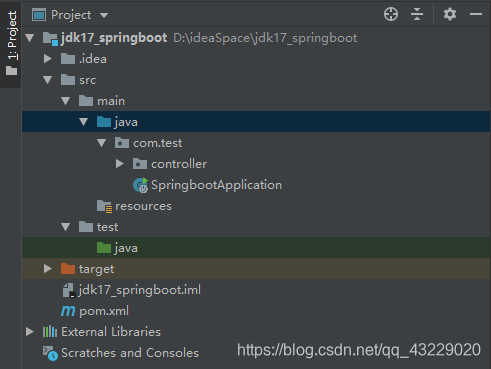Click the com.test package icon
491x369 pixels.
click(x=122, y=143)
